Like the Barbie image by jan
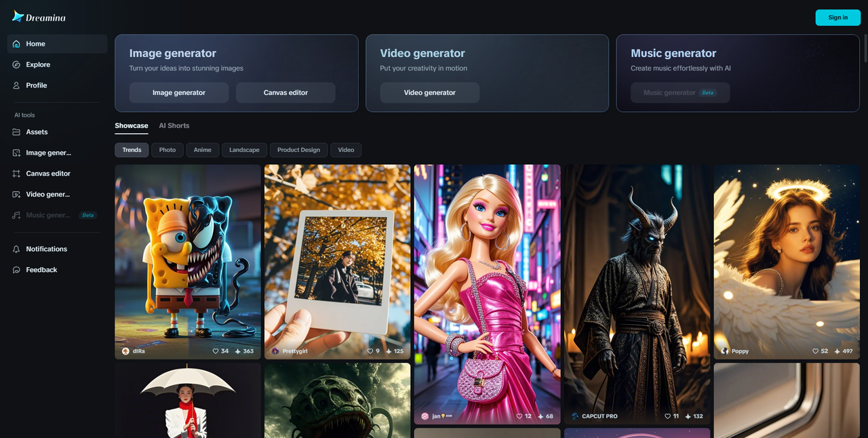The width and height of the screenshot is (868, 438). (x=519, y=416)
